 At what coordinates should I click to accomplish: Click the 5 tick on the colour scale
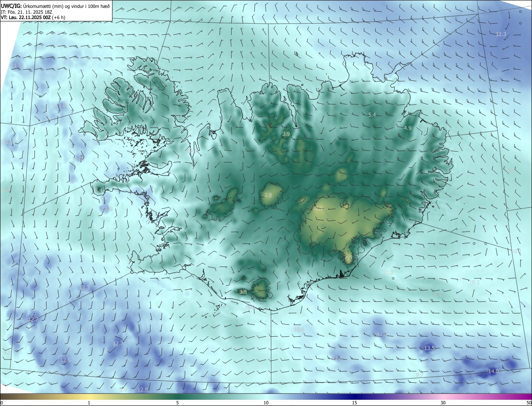177,403
